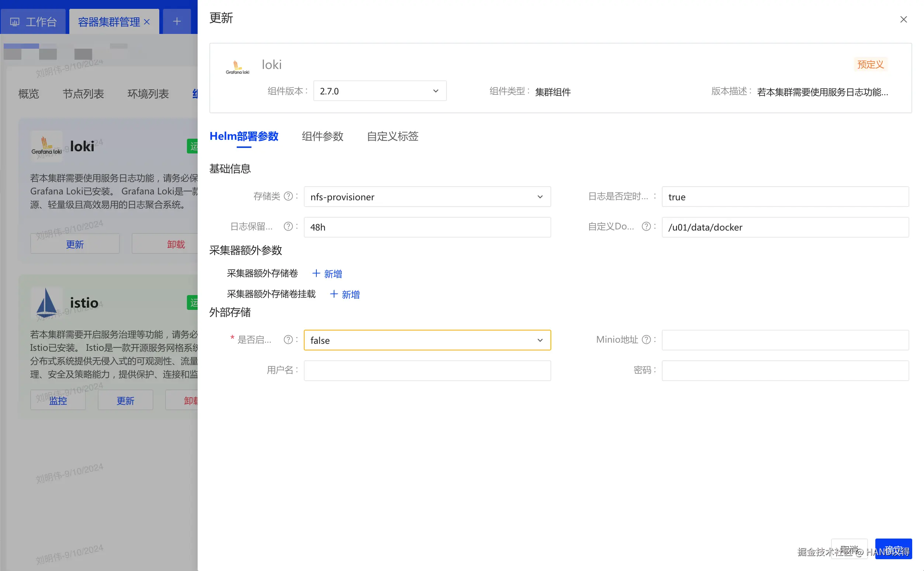
Task: Click plus icon to add new tab
Action: (177, 21)
